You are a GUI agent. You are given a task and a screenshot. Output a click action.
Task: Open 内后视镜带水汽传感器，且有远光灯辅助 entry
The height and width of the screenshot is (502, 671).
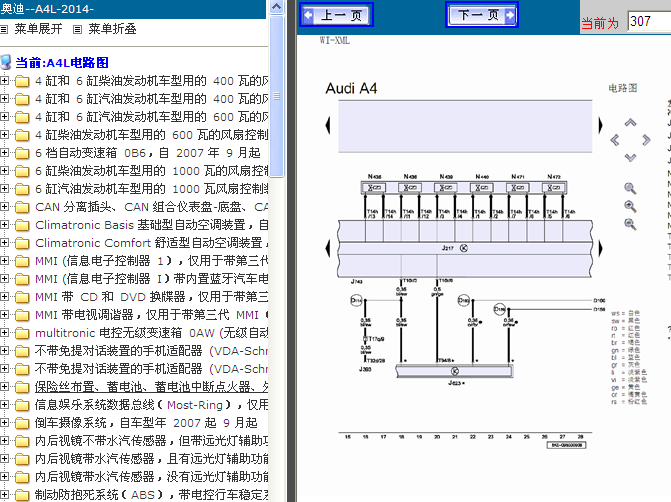coord(151,459)
